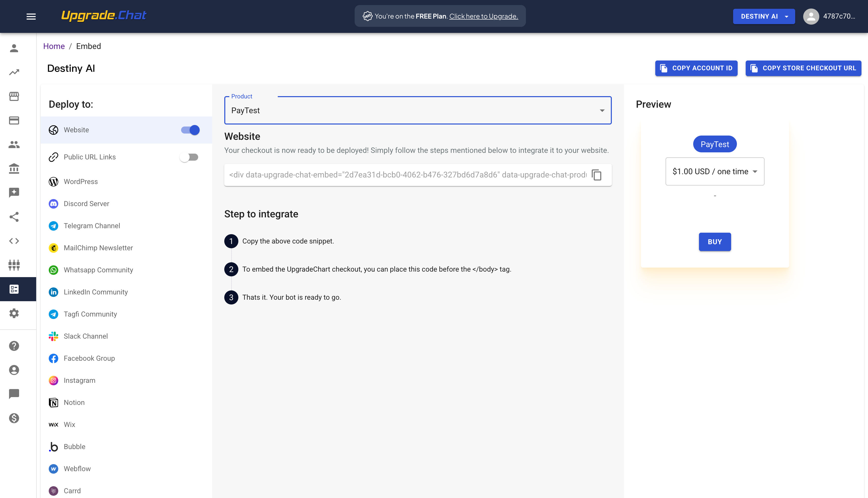Select Discord Server deploy option

[86, 204]
